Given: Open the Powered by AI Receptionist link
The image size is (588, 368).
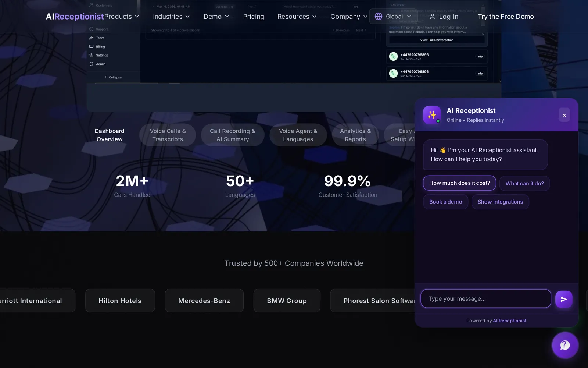Looking at the screenshot, I should [x=509, y=321].
